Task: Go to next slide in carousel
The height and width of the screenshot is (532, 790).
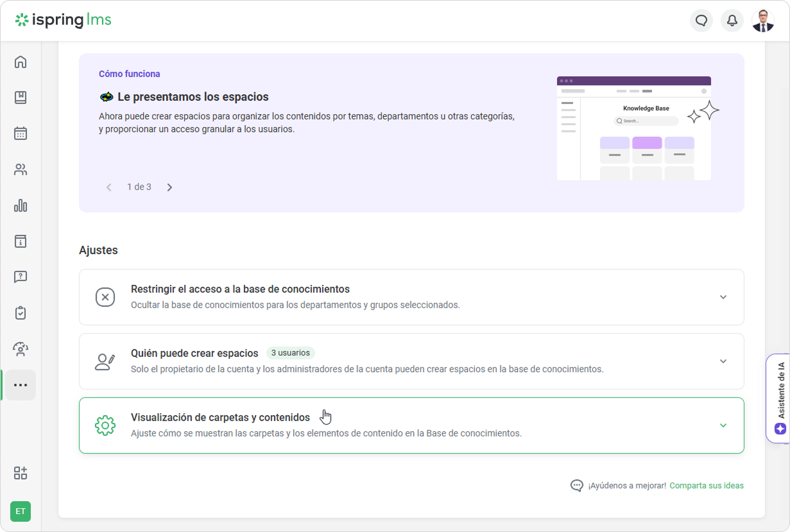Action: coord(169,187)
